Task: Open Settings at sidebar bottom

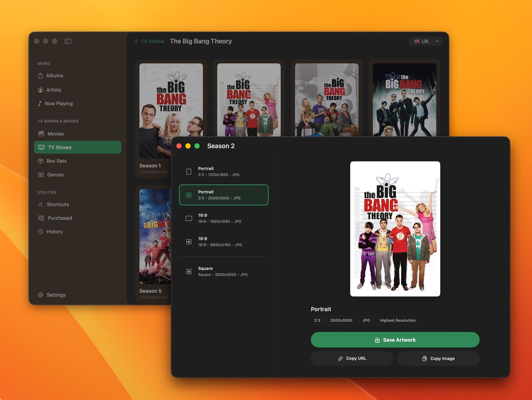Action: (78, 295)
